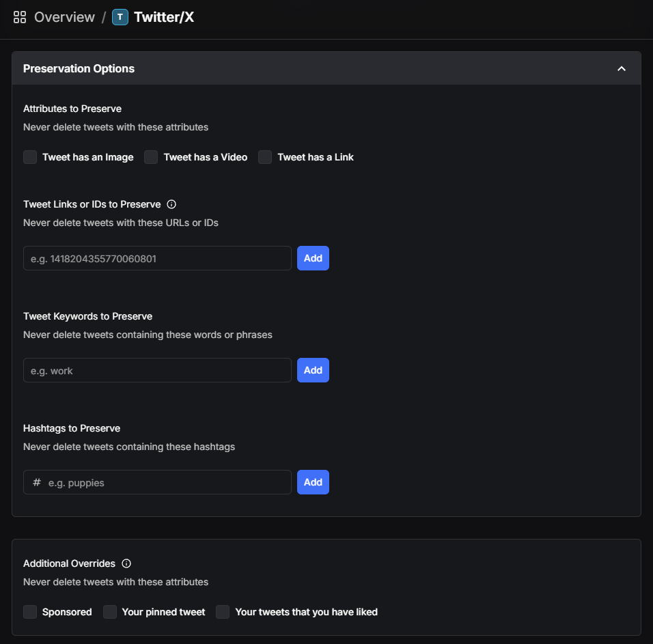653x644 pixels.
Task: Click 'Never delete tweets containing these hashtags' text
Action: tap(129, 447)
